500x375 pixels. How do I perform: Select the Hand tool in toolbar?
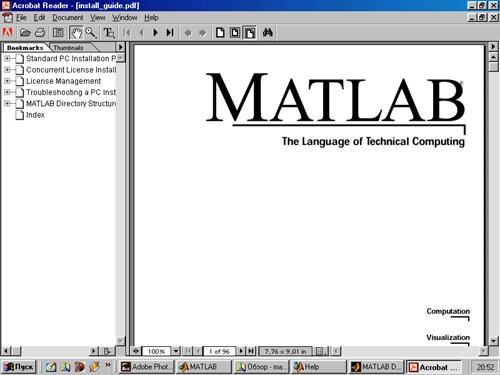(76, 33)
